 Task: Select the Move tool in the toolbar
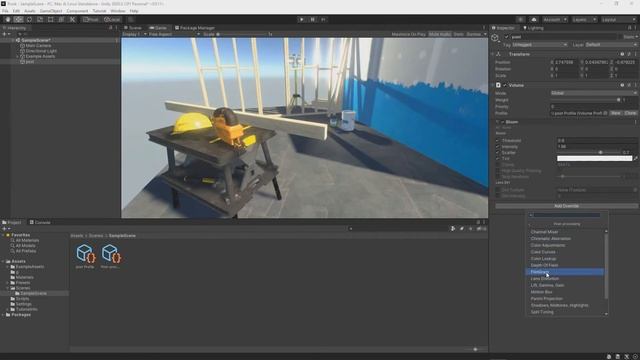point(18,19)
